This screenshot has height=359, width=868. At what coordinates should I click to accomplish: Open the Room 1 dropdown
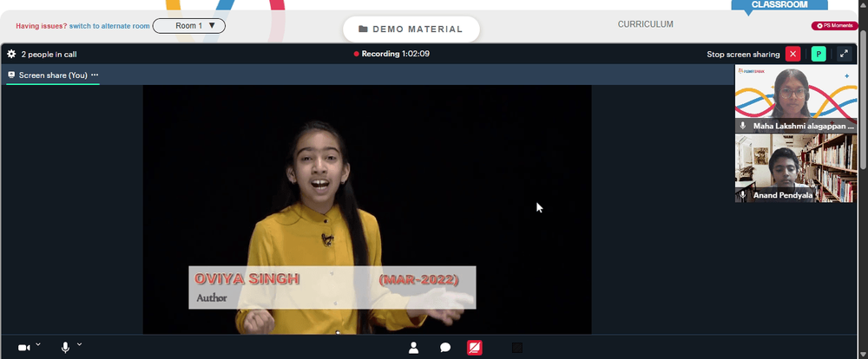[188, 25]
